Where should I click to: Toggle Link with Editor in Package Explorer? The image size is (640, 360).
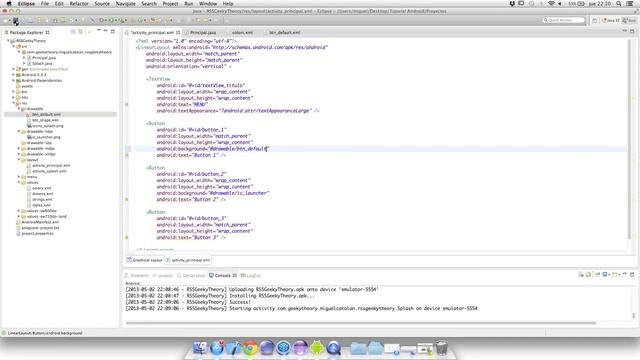click(81, 32)
